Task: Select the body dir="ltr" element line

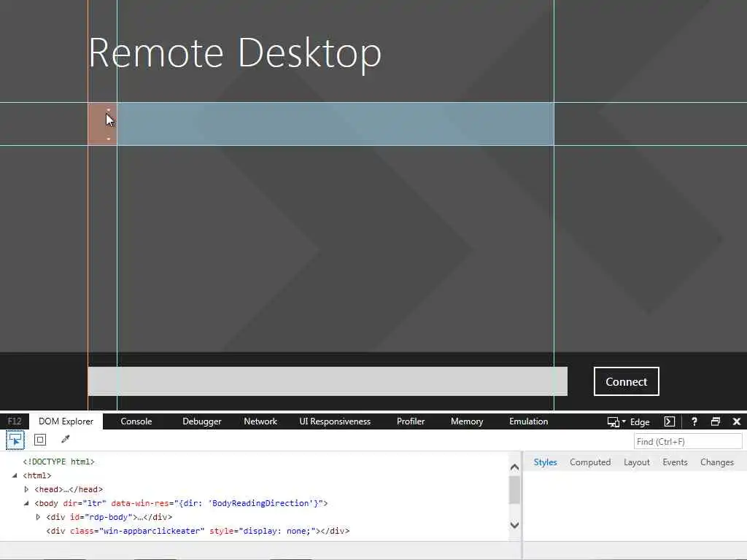Action: pos(181,503)
